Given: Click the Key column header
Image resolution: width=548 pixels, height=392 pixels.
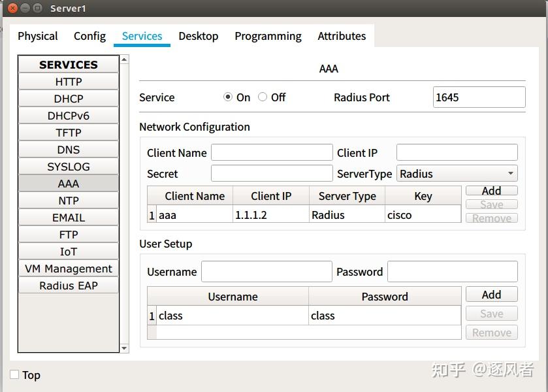Looking at the screenshot, I should pos(423,196).
